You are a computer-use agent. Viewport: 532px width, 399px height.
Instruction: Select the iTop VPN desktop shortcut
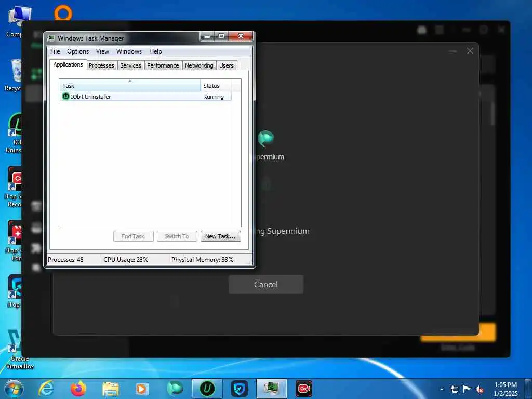(14, 291)
